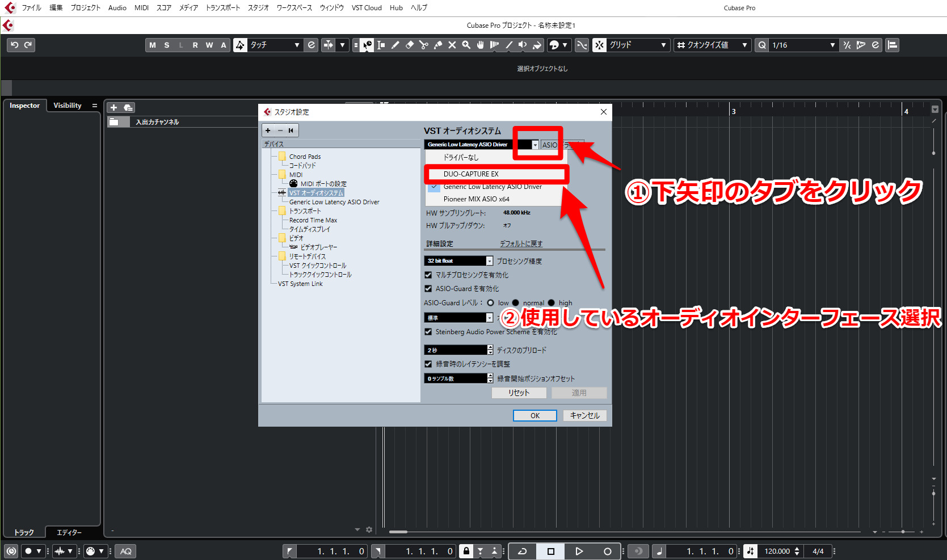Viewport: 947px width, 560px height.
Task: Select the Color paint bucket tool
Action: pyautogui.click(x=537, y=45)
